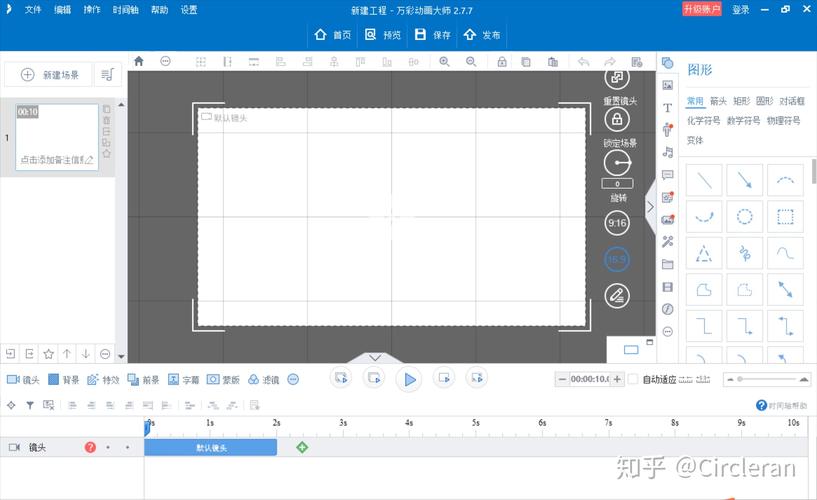This screenshot has width=817, height=500.
Task: Click 点击添加备注信息 note field of scene 1
Action: (x=56, y=160)
